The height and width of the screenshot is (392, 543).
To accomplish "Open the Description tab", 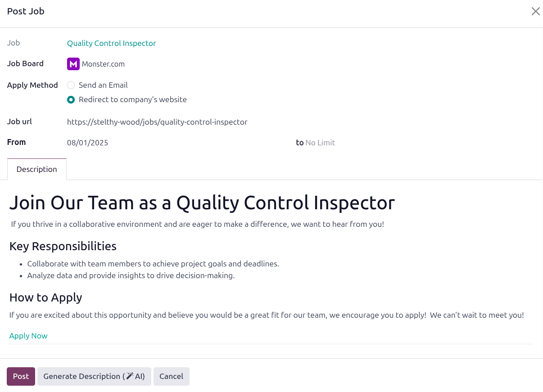I will click(x=37, y=169).
